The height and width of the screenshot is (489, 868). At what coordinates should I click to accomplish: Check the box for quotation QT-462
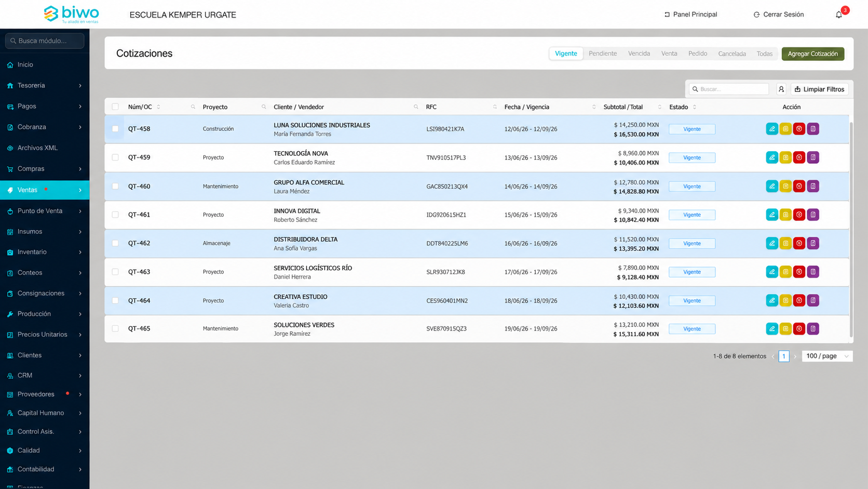[115, 243]
